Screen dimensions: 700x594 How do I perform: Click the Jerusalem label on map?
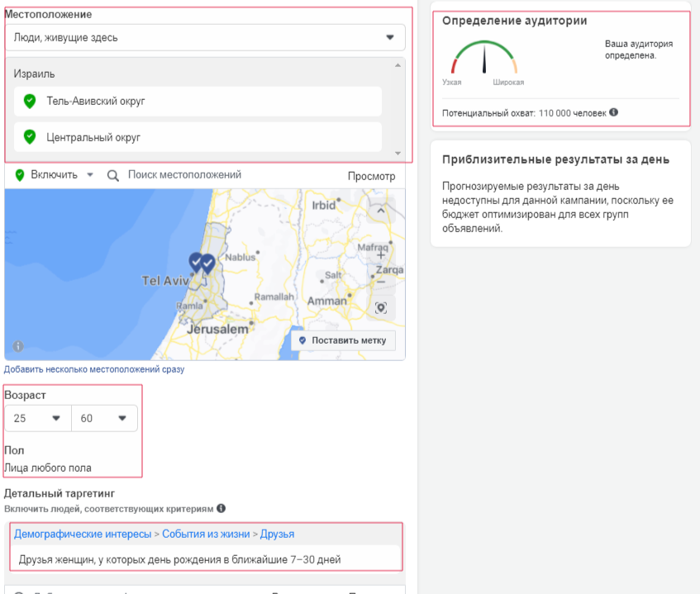coord(217,330)
